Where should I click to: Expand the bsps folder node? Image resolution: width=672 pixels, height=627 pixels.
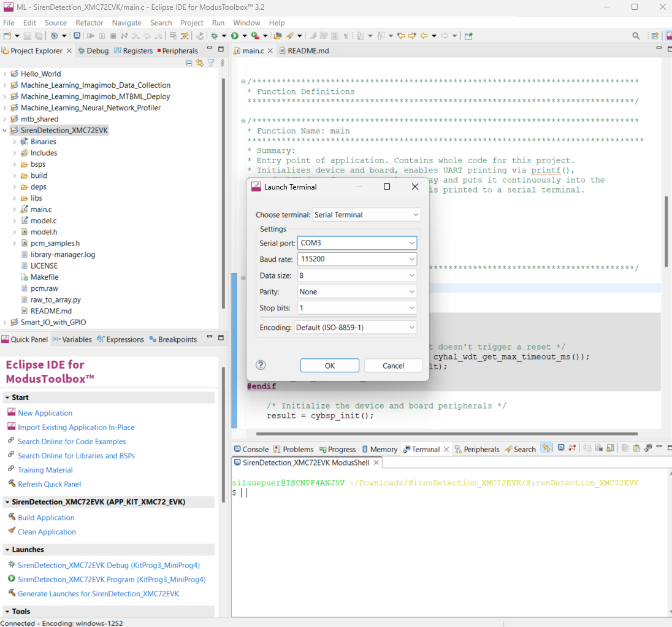point(15,164)
